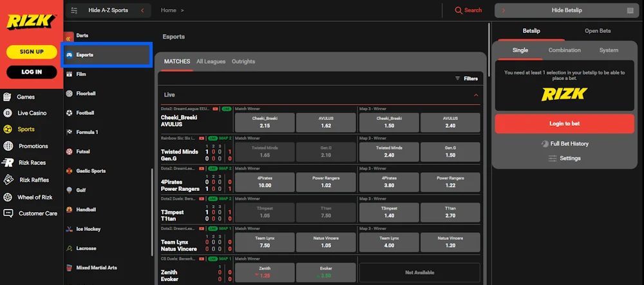Bet on Cheeki_Breeki match winner 2.15
This screenshot has height=285, width=644.
click(265, 122)
